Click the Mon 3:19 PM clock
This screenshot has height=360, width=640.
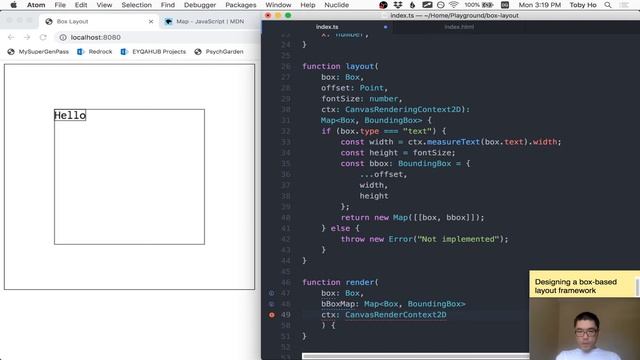pos(540,5)
